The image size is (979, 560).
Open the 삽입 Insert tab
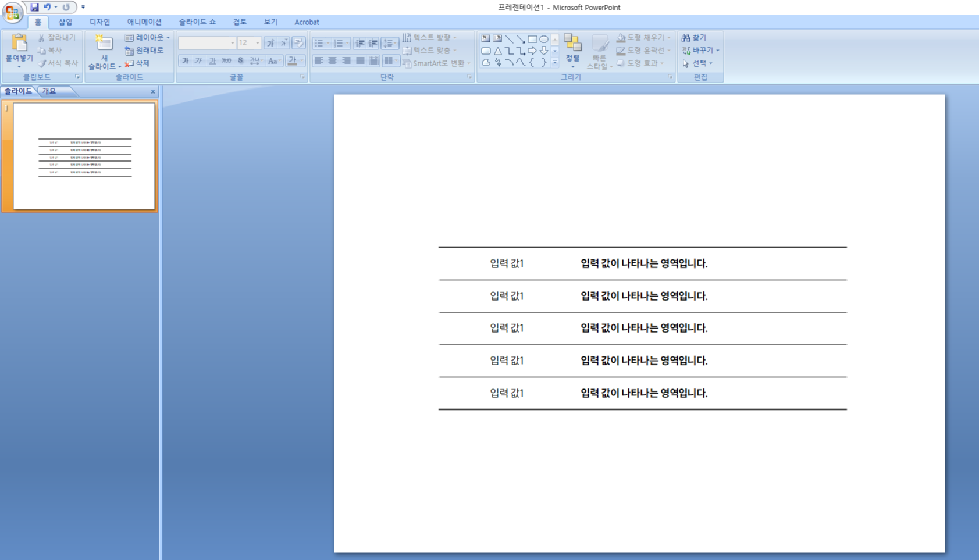pos(65,22)
